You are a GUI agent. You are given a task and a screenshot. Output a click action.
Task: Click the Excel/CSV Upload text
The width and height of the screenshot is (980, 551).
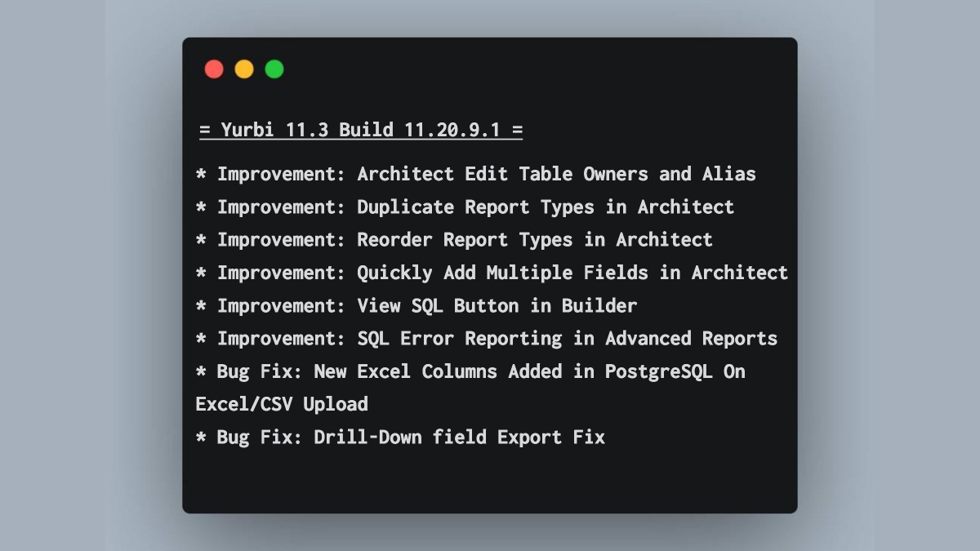[x=282, y=404]
